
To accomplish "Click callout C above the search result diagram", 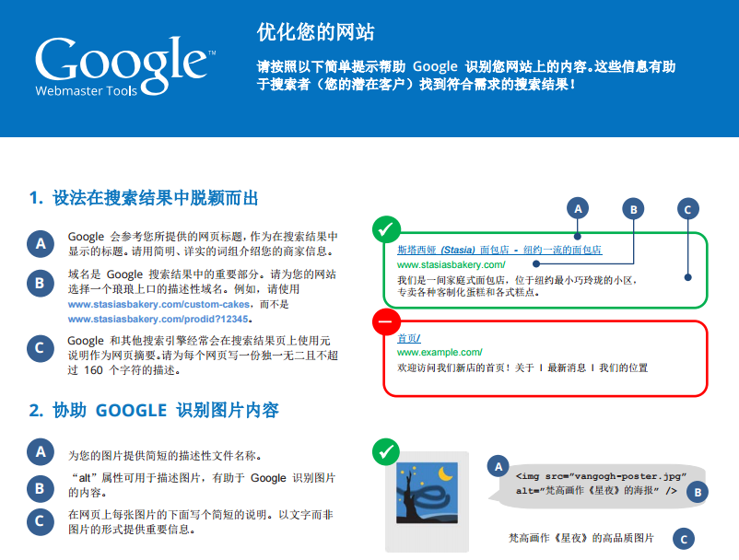I will [687, 209].
